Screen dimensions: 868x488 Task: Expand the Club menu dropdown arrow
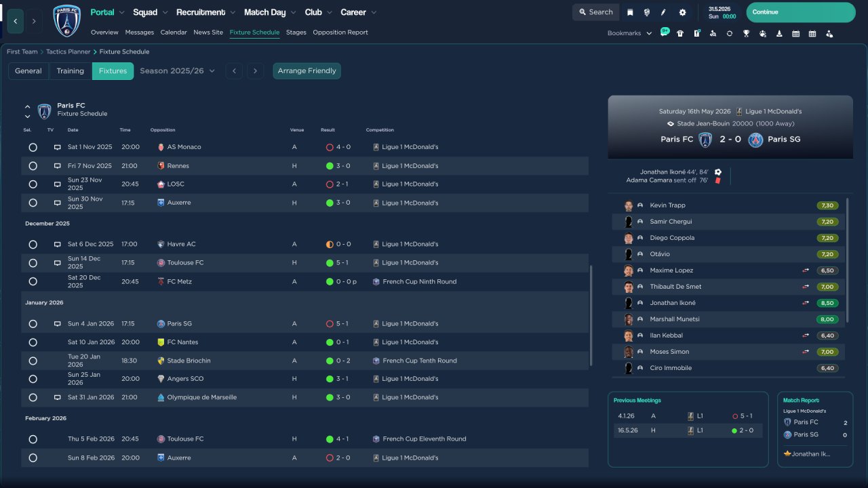pyautogui.click(x=329, y=13)
